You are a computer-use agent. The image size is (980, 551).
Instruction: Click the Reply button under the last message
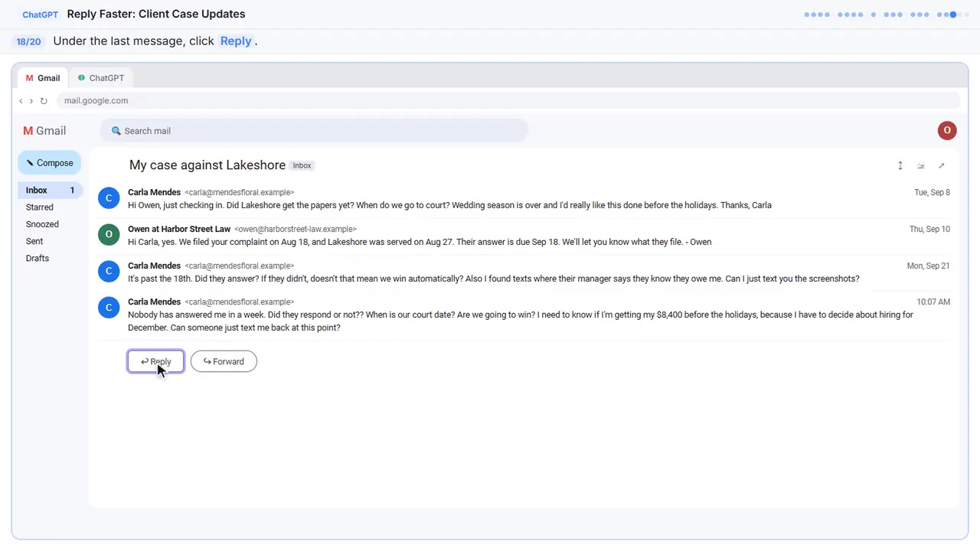[x=156, y=361]
